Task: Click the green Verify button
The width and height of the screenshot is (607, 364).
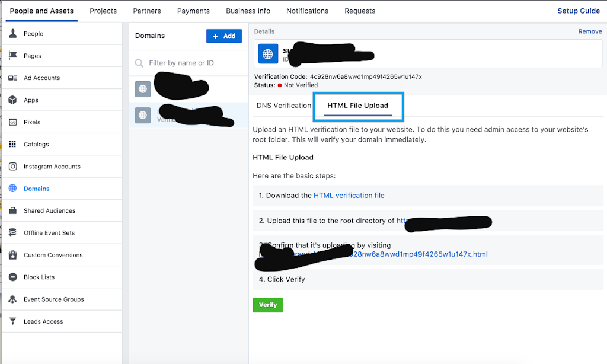Action: [268, 305]
